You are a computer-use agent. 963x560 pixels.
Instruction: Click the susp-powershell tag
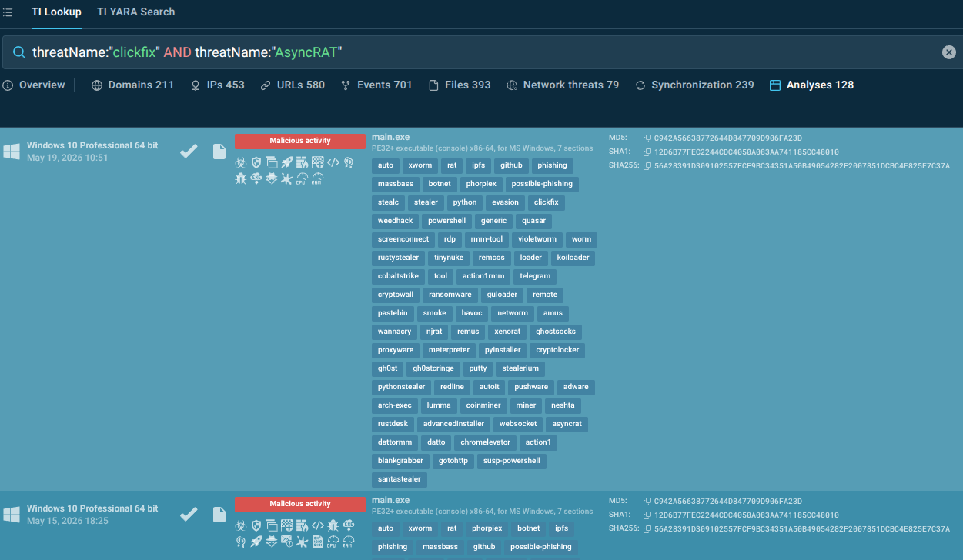(x=511, y=461)
